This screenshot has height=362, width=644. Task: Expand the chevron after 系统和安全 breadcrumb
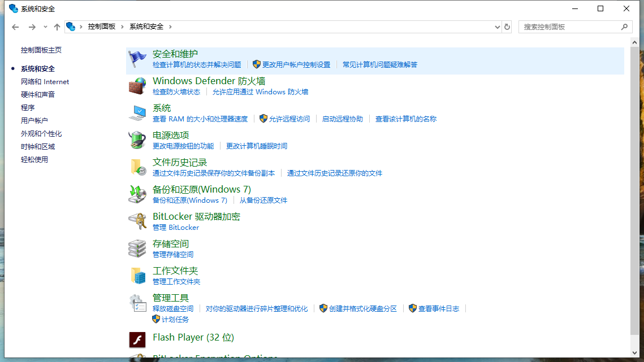(170, 27)
